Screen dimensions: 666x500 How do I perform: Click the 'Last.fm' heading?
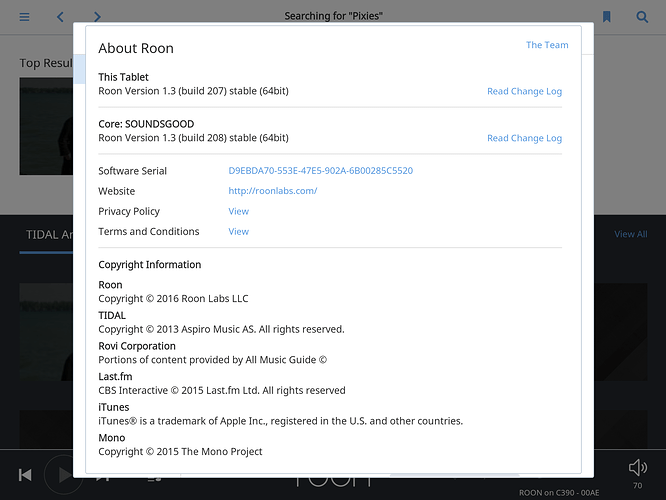pos(115,377)
